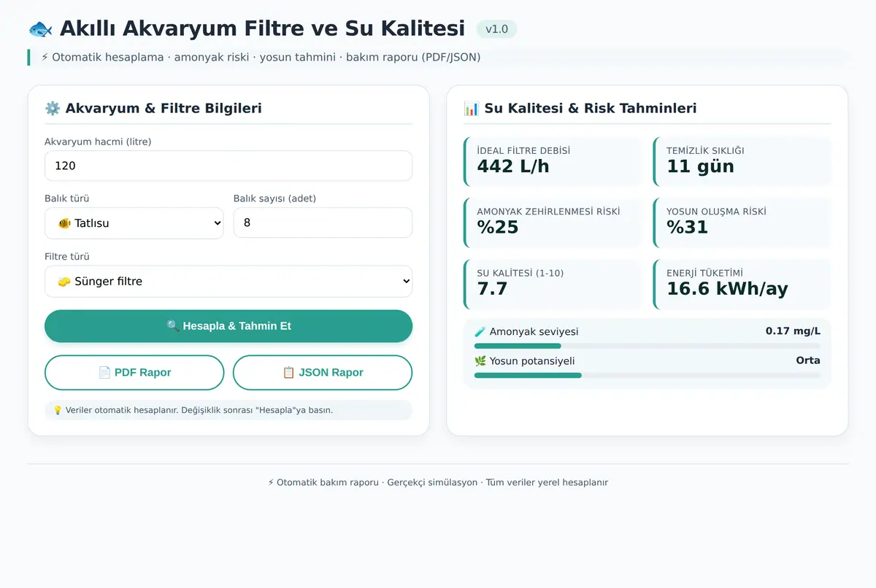876x588 pixels.
Task: Select the Yosun oluşma riski %31 card
Action: tap(742, 223)
